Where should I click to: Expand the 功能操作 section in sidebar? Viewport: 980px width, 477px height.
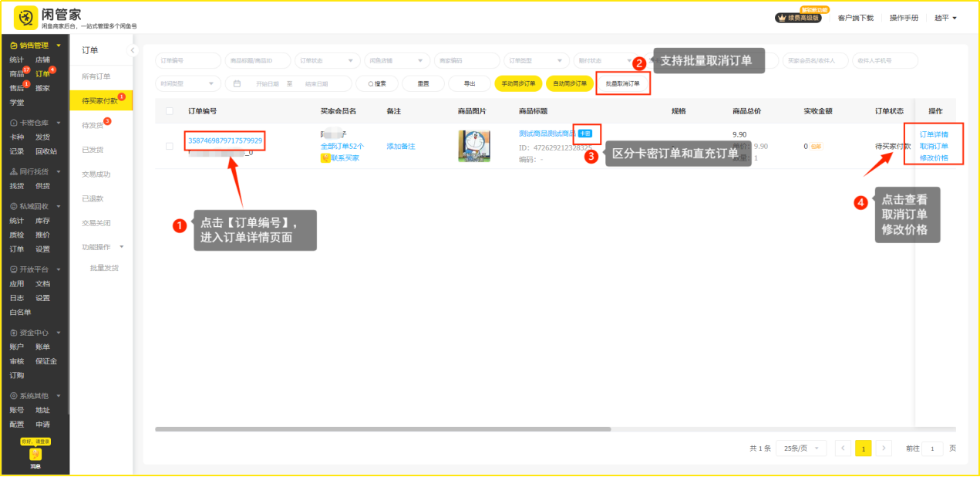103,247
